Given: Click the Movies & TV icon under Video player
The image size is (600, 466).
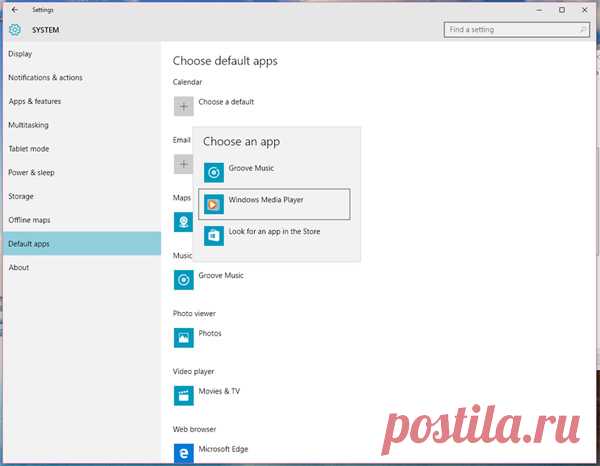Looking at the screenshot, I should pos(184,396).
